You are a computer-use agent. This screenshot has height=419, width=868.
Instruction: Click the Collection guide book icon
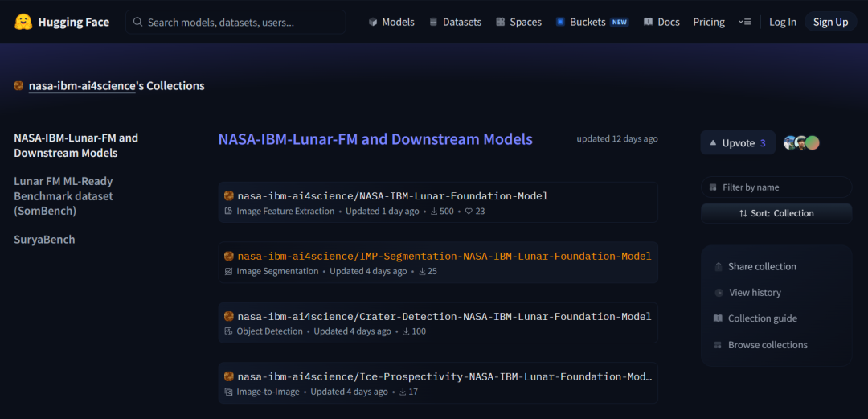point(718,318)
